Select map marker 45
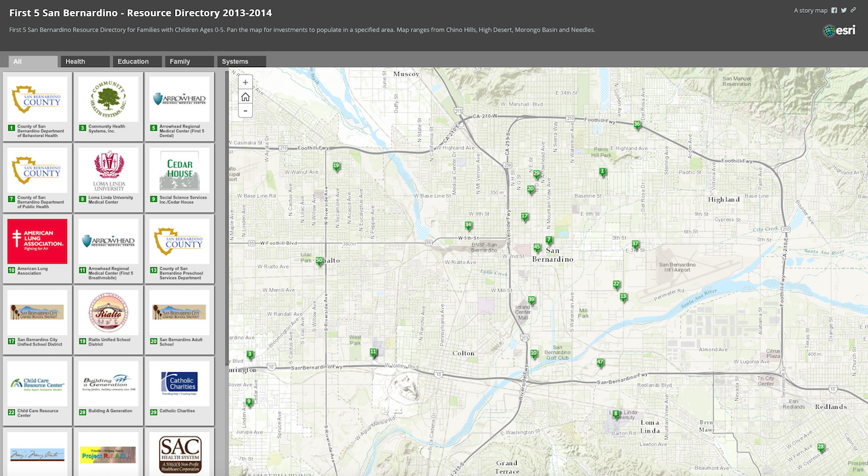This screenshot has width=868, height=476. (x=537, y=248)
